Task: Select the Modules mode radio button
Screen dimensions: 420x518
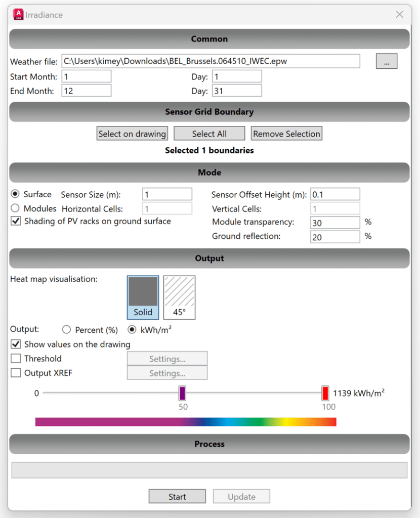Action: pos(15,208)
